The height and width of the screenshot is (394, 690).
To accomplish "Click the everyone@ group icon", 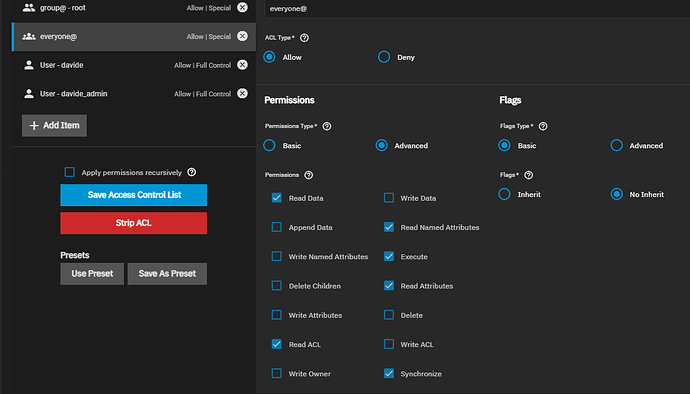I will 29,36.
